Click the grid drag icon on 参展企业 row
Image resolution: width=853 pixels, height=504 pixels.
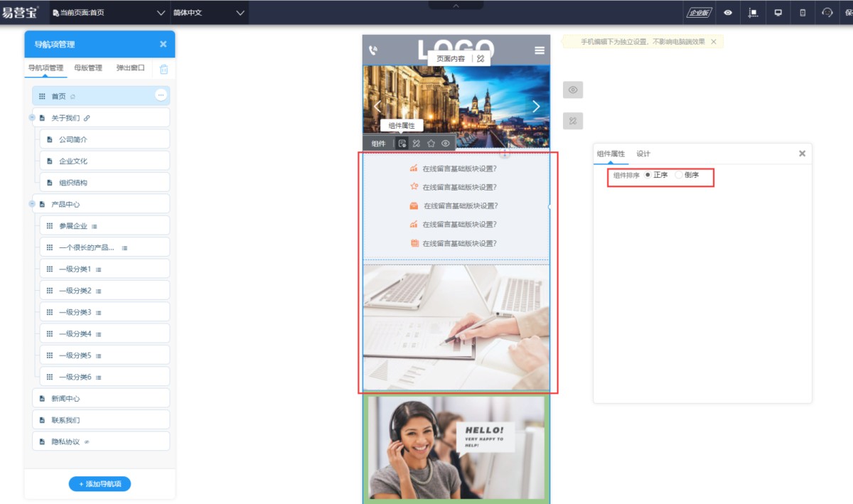click(x=50, y=226)
